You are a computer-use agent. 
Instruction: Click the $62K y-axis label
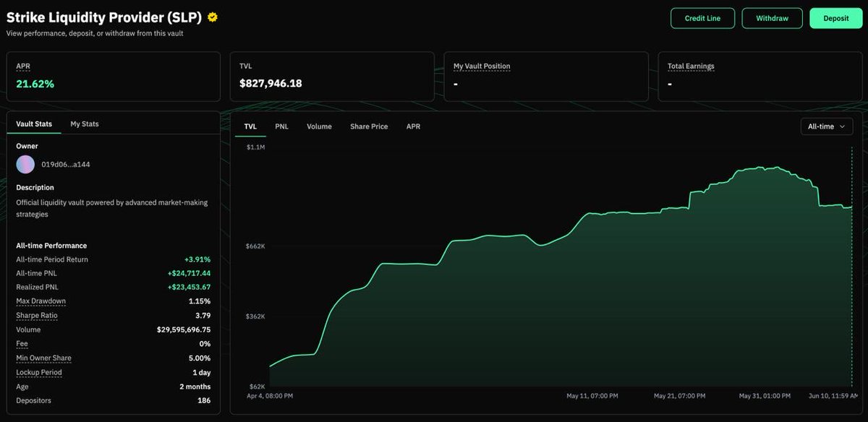pos(257,387)
